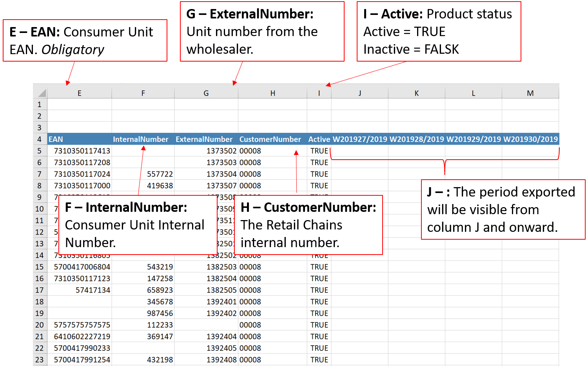Select row 23 by its number
This screenshot has width=588, height=366.
pyautogui.click(x=40, y=360)
